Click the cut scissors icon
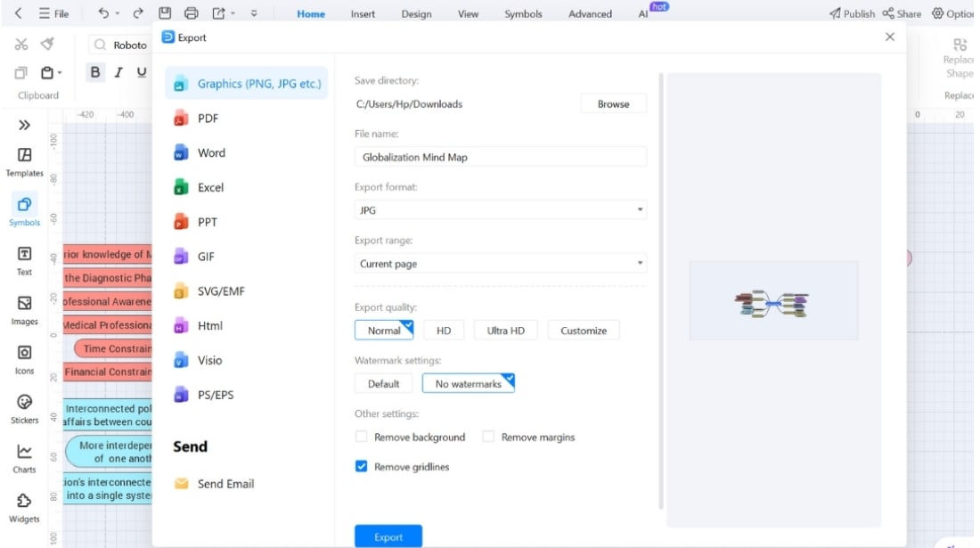This screenshot has height=548, width=980. 21,44
